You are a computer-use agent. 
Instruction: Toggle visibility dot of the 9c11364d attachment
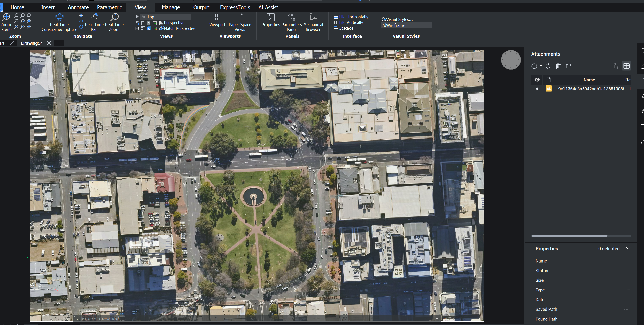(537, 89)
